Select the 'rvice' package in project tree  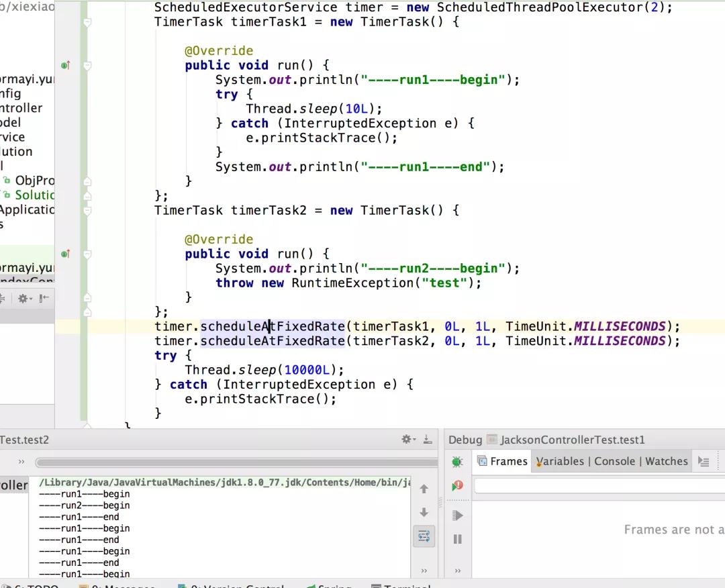pos(13,137)
